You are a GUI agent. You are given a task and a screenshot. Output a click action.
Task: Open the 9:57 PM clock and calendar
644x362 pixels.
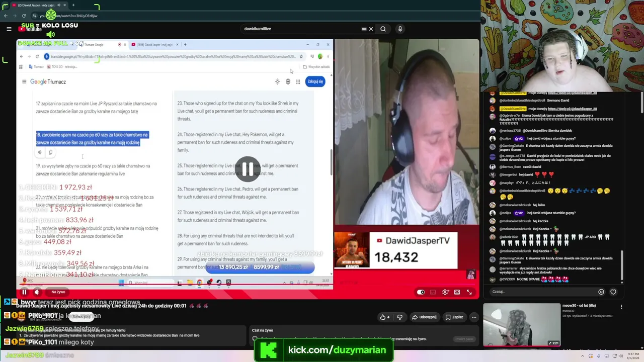pos(633,356)
